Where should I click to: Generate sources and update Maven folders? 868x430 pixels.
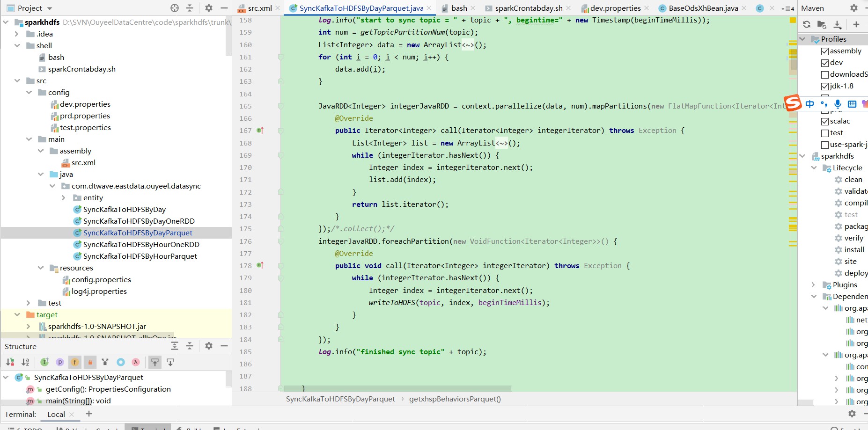(822, 24)
